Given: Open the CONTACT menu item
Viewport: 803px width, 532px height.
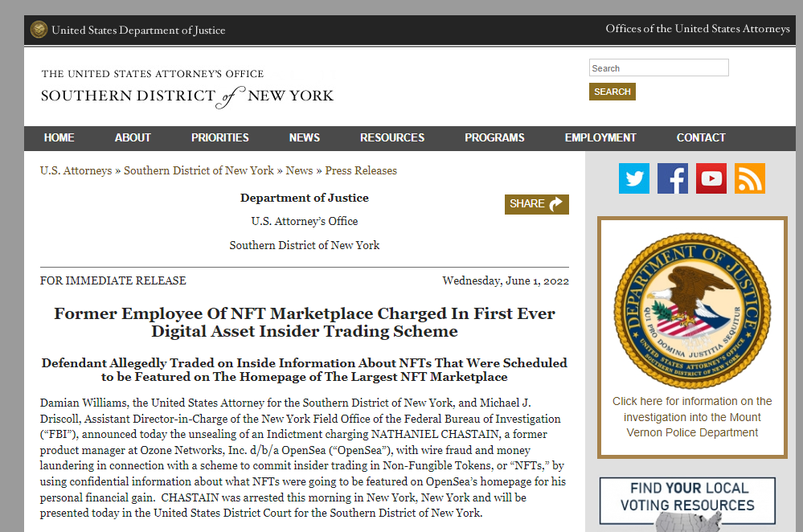Looking at the screenshot, I should pos(701,137).
